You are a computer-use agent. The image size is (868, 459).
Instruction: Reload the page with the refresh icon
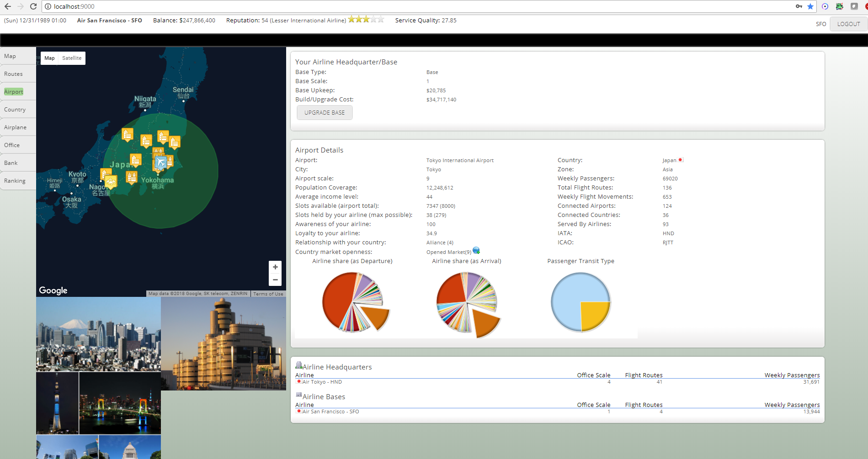(33, 6)
